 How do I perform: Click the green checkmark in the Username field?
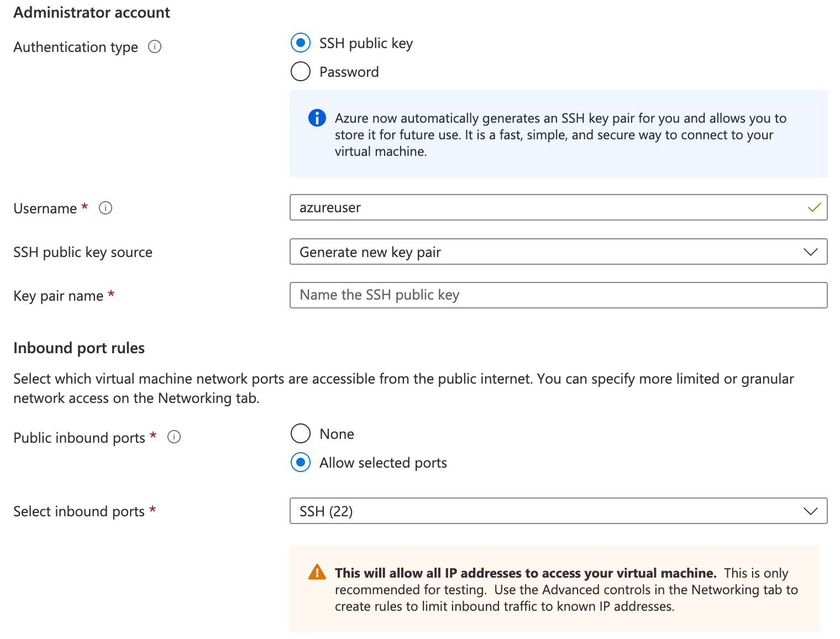pyautogui.click(x=813, y=207)
